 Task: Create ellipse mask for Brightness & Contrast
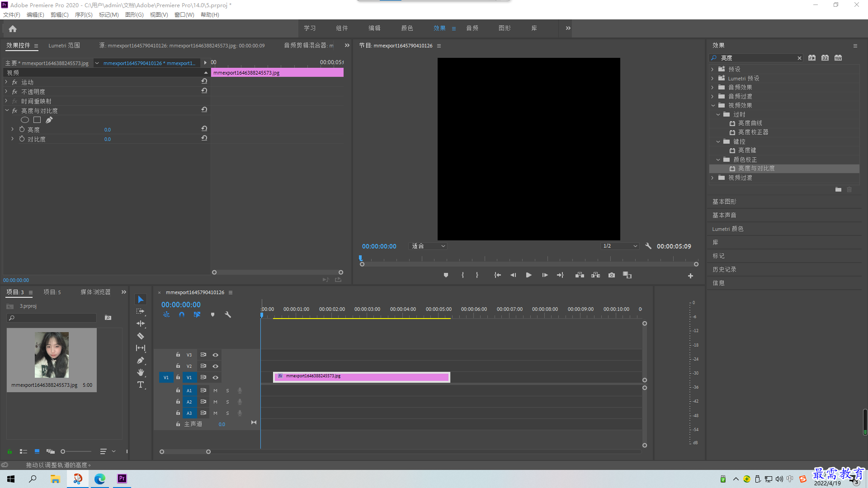coord(25,120)
